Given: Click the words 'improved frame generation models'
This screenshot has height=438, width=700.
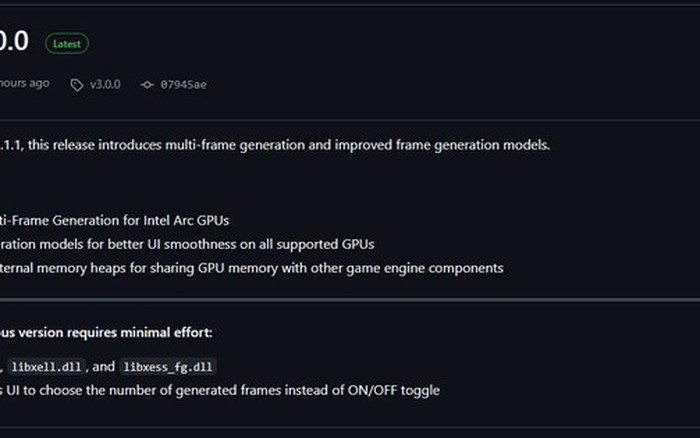Looking at the screenshot, I should point(443,145).
